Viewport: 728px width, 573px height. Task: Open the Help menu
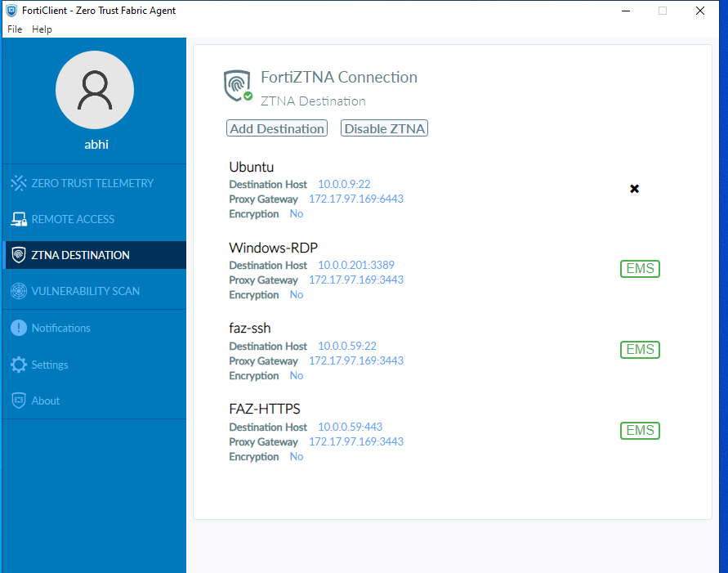tap(42, 29)
